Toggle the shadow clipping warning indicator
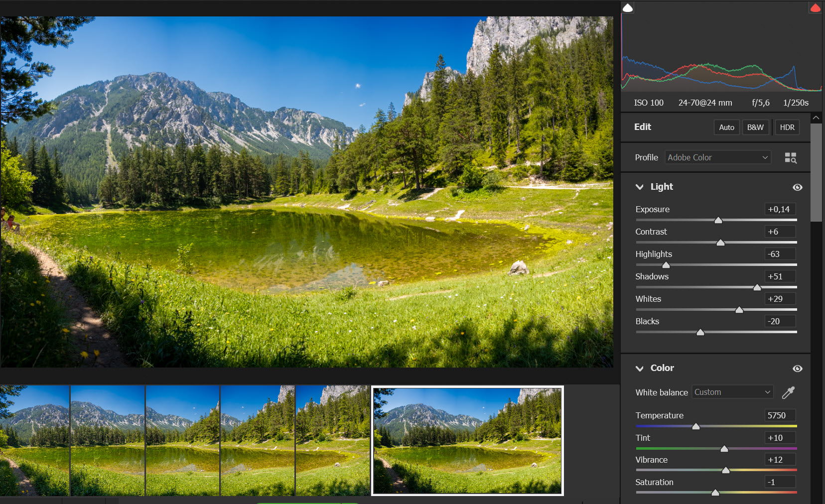825x504 pixels. 628,7
